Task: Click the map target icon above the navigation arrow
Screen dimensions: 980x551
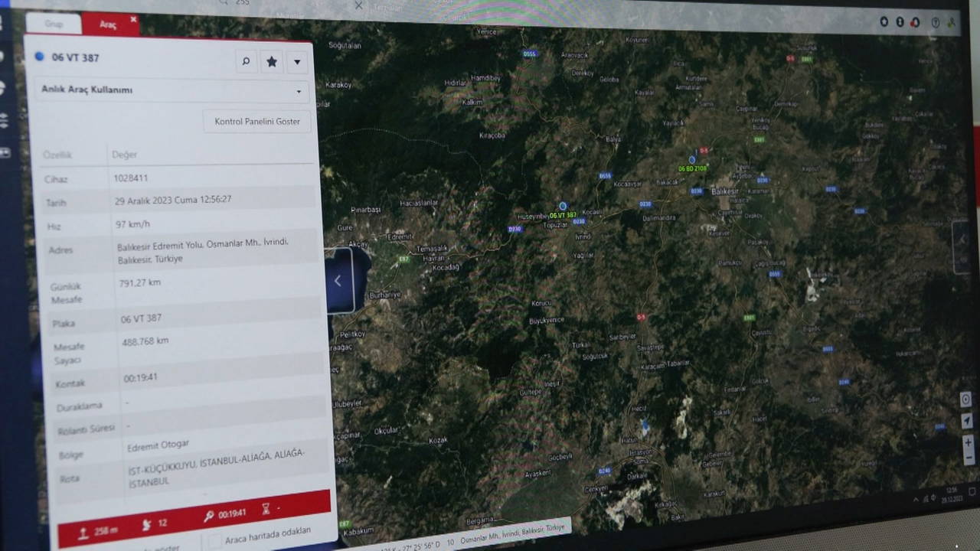Action: point(965,399)
